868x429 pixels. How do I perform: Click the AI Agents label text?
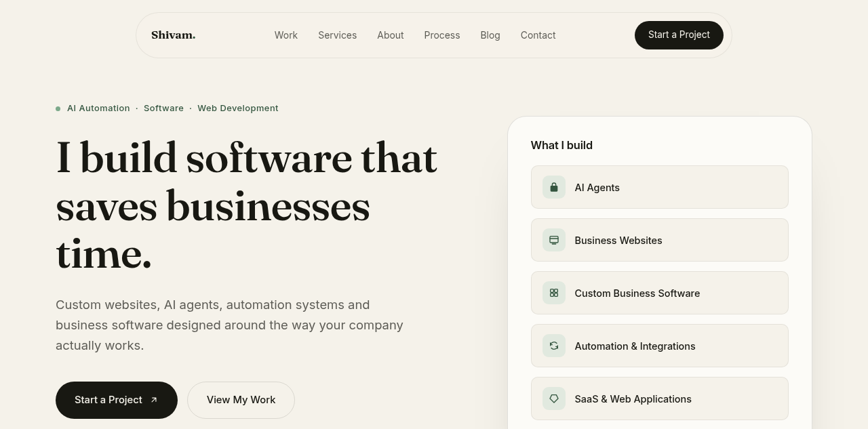[597, 188]
